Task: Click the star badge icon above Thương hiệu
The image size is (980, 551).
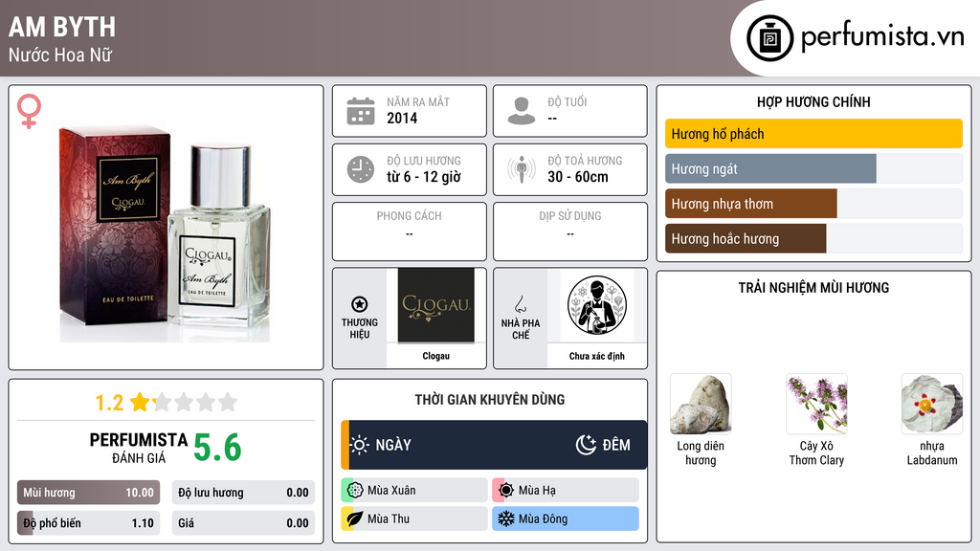Action: coord(360,304)
